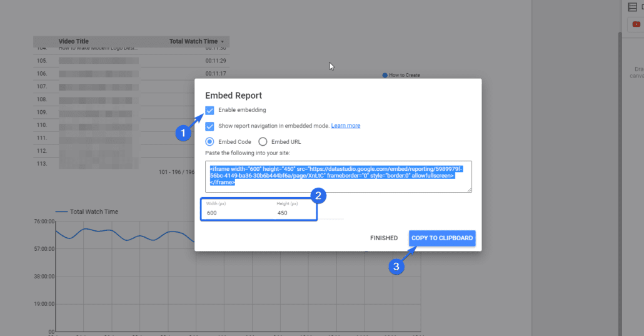
Task: Open the Learn more link
Action: pyautogui.click(x=345, y=126)
